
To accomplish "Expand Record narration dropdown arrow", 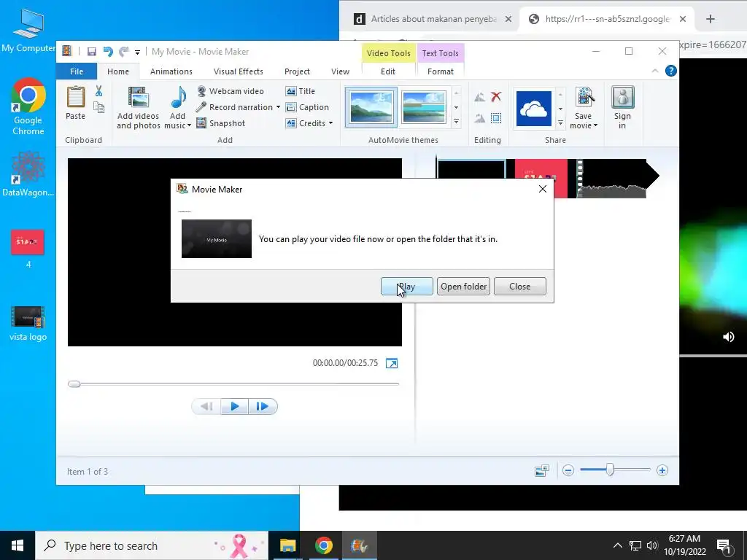I will pyautogui.click(x=278, y=107).
